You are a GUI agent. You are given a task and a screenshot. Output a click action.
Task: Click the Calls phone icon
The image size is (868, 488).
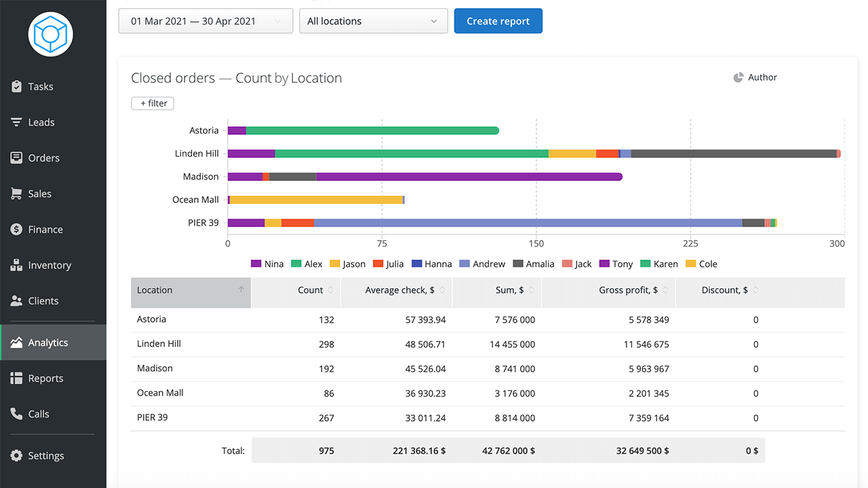[x=16, y=414]
